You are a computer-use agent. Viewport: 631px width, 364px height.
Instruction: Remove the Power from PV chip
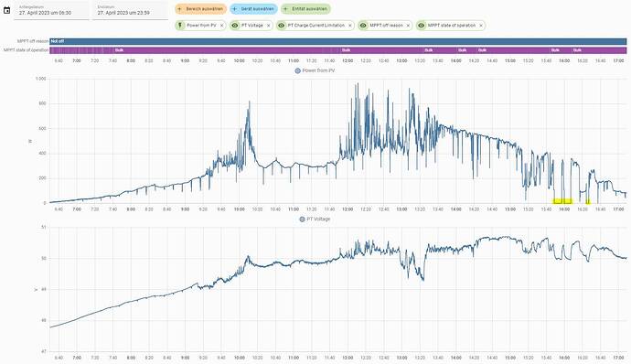tap(221, 26)
